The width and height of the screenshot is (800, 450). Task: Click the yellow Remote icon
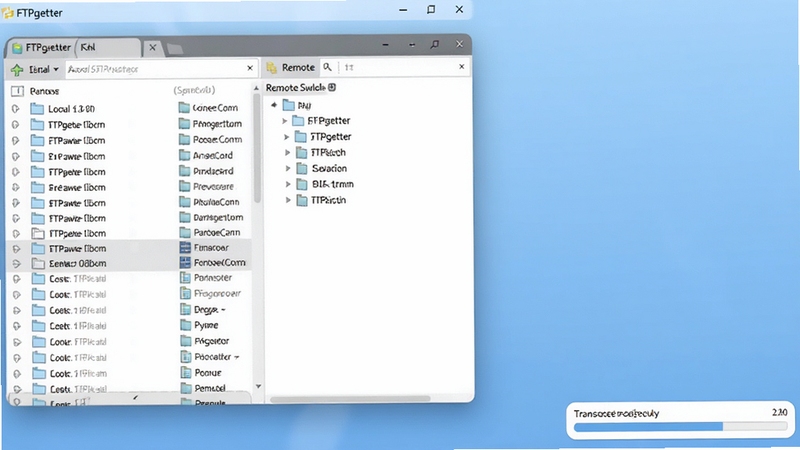point(272,67)
